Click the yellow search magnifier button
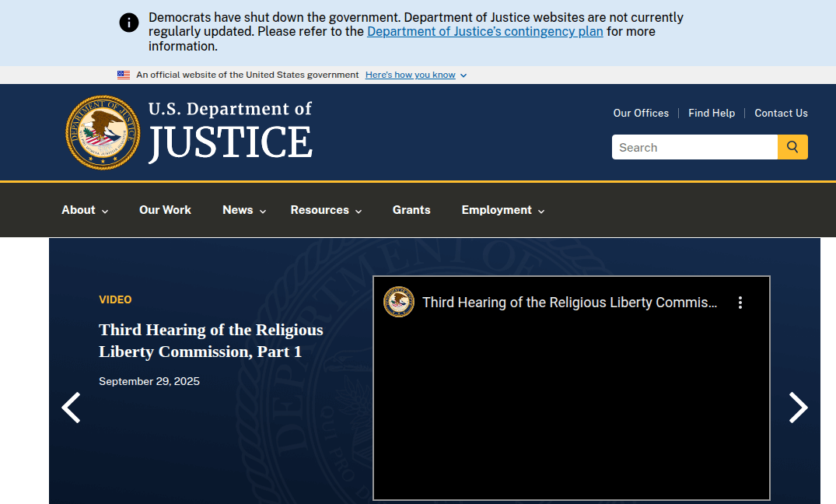The height and width of the screenshot is (504, 836). coord(792,147)
